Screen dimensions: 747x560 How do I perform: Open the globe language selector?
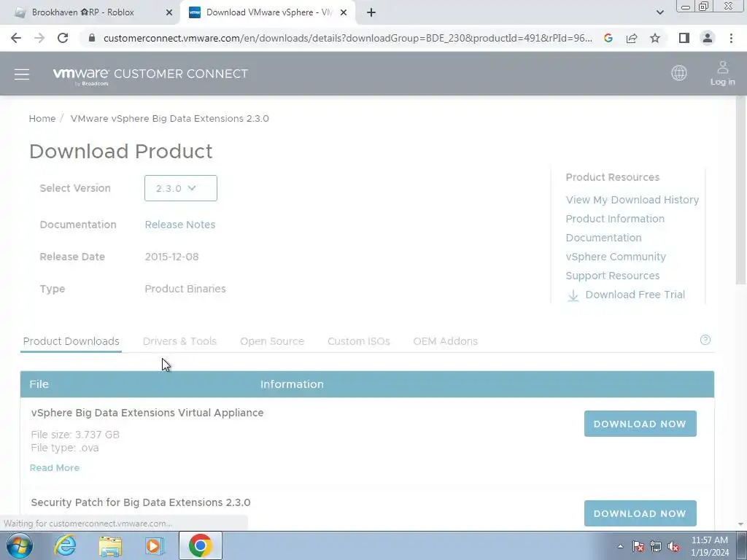(679, 73)
